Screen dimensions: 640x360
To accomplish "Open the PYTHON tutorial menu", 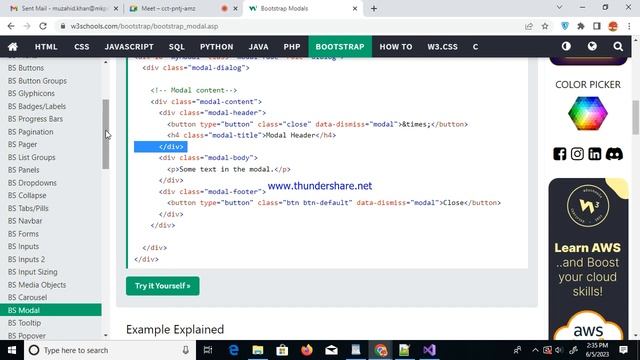I will pyautogui.click(x=216, y=47).
